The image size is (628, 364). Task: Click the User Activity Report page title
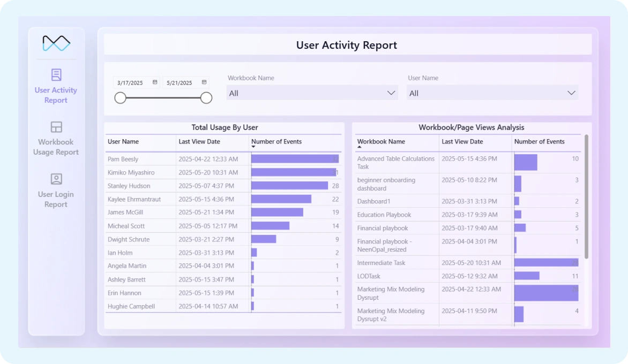pyautogui.click(x=347, y=45)
